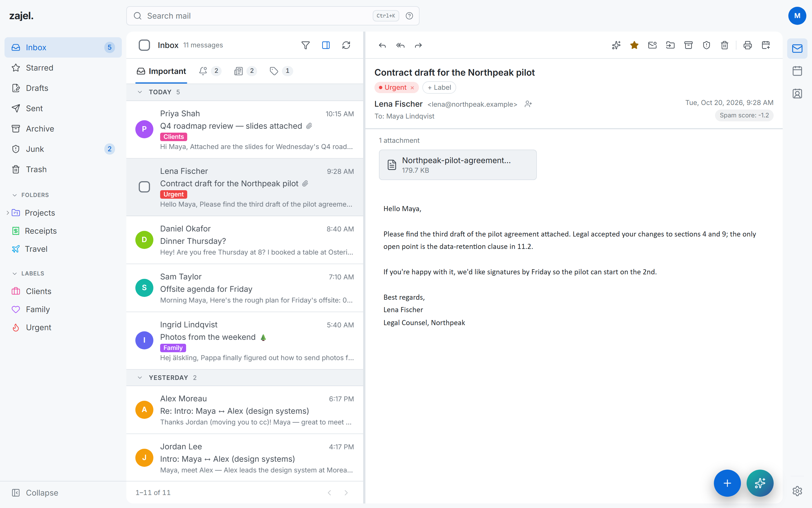Screen dimensions: 812x508
Task: Open search help question mark icon
Action: (x=409, y=16)
